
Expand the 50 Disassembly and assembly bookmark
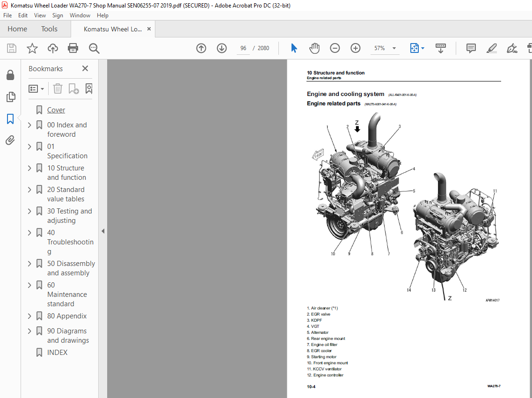(x=29, y=264)
